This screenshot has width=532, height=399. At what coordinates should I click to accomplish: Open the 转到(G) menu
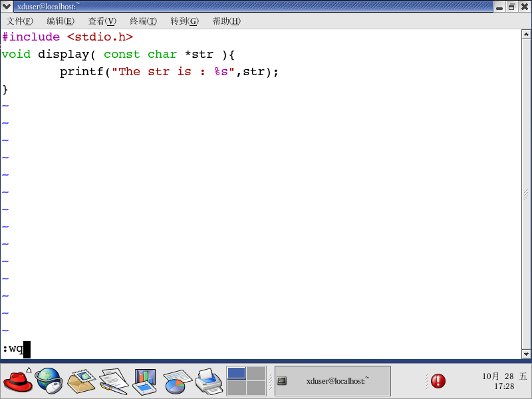point(184,21)
